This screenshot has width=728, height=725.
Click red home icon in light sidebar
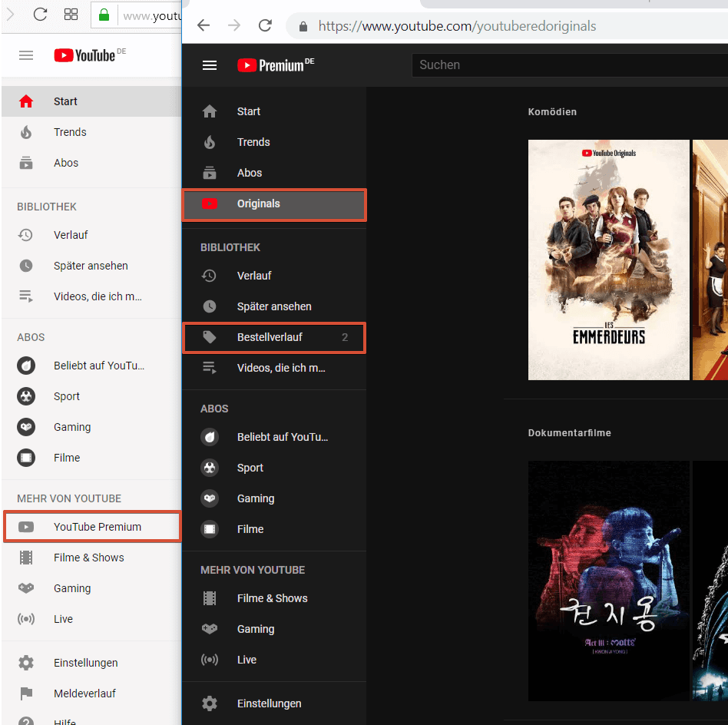(26, 101)
